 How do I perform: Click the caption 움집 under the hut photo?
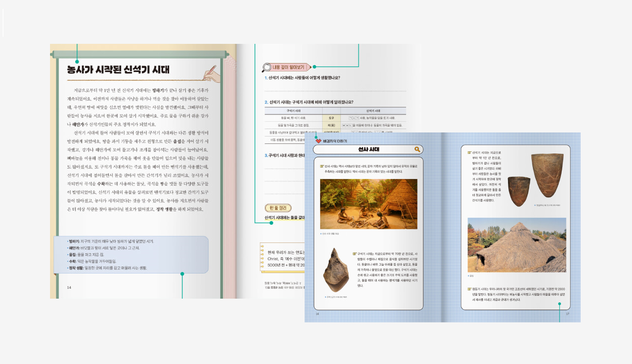coord(470,276)
